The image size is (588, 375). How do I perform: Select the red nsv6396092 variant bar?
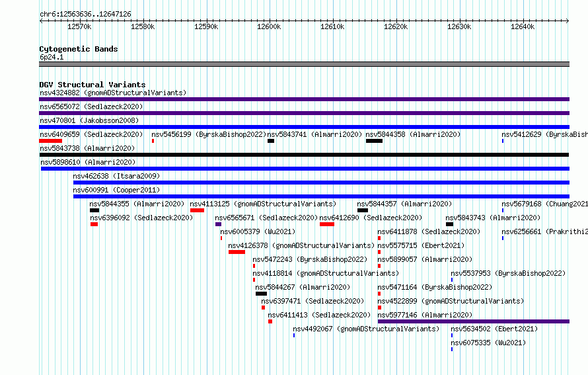94,224
